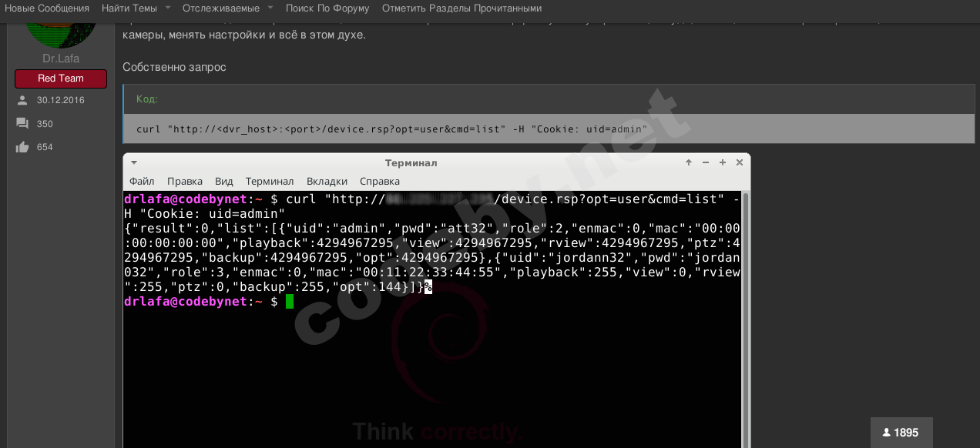Open the Вкладки menu in terminal
This screenshot has height=448, width=980.
(x=327, y=181)
